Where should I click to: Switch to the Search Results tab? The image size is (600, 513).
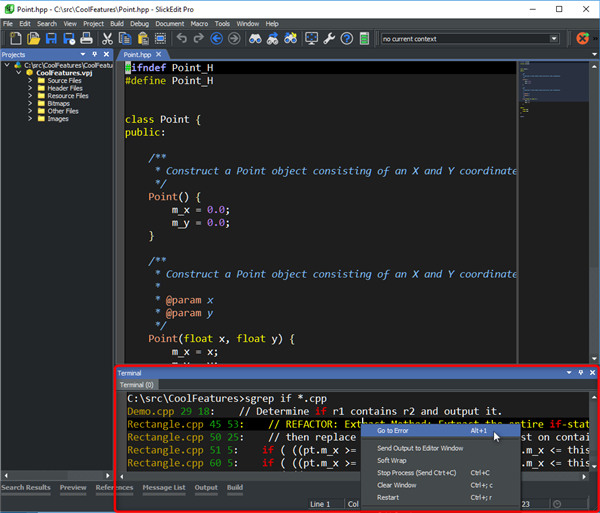tap(26, 488)
